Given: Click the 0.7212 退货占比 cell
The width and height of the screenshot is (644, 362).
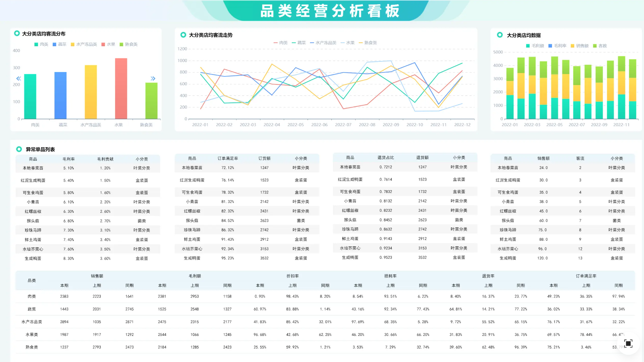Looking at the screenshot, I should [x=386, y=167].
